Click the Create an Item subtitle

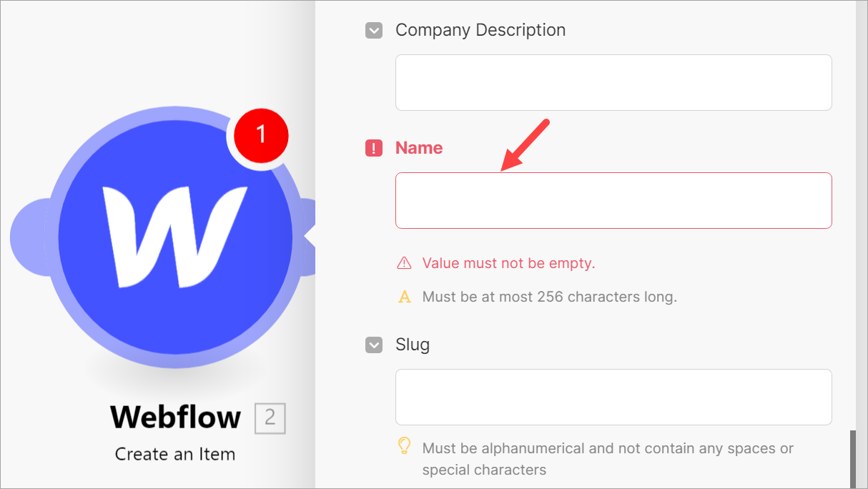click(x=175, y=454)
